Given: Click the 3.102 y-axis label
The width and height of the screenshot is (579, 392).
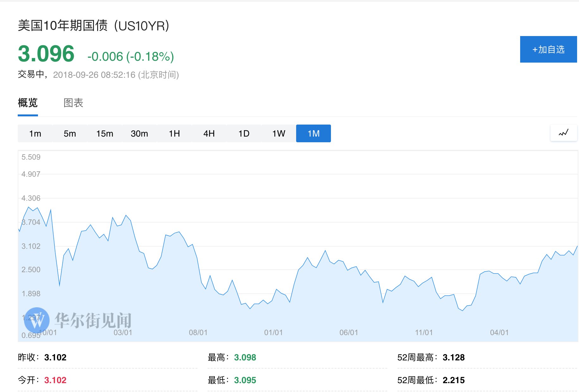Looking at the screenshot, I should coord(31,246).
